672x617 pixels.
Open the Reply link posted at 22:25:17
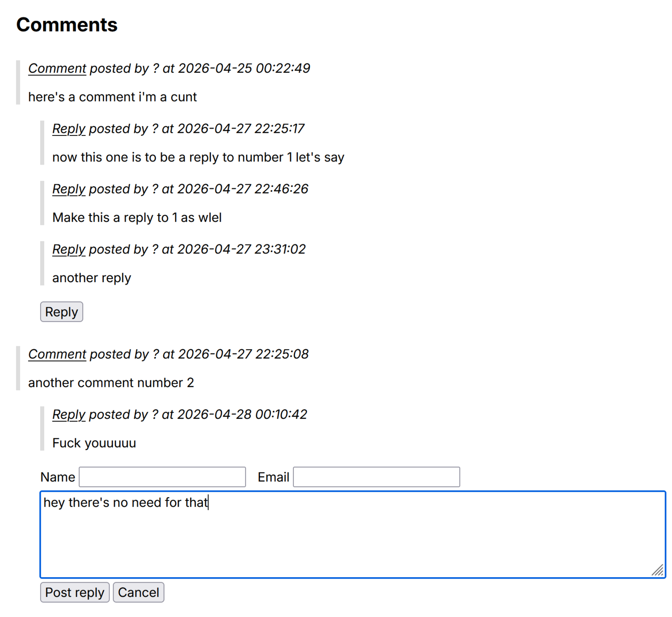[68, 129]
